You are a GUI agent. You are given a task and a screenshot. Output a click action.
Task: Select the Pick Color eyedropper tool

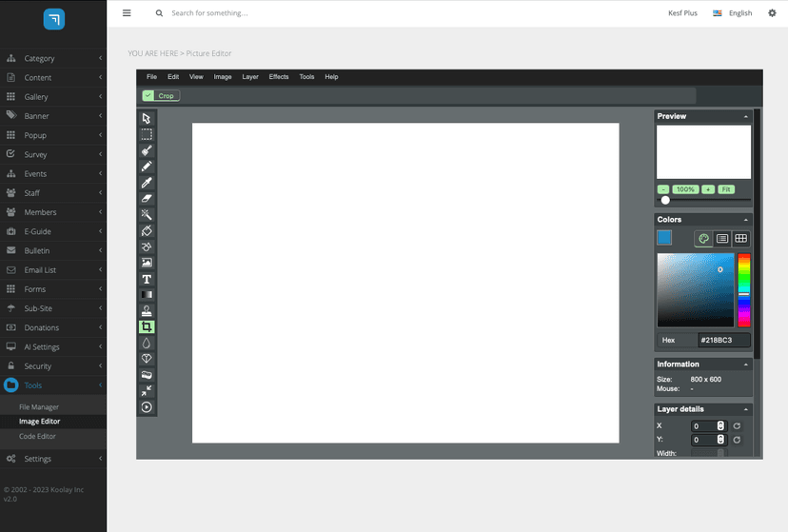click(147, 183)
